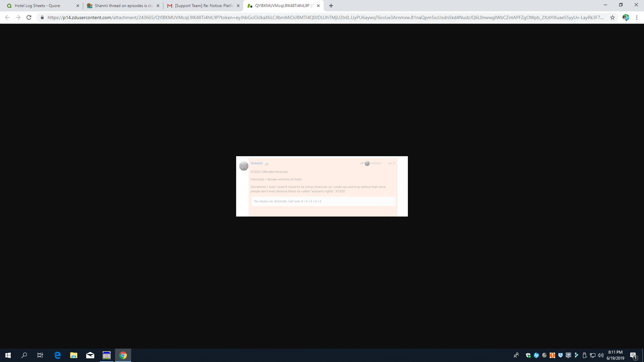Open the People icon in the taskbar
Image resolution: width=644 pixels, height=362 pixels.
(516, 355)
